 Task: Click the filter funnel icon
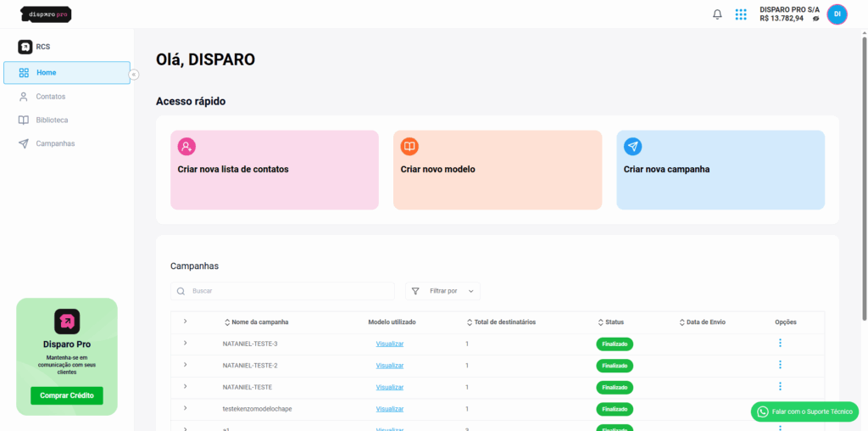[x=415, y=291]
